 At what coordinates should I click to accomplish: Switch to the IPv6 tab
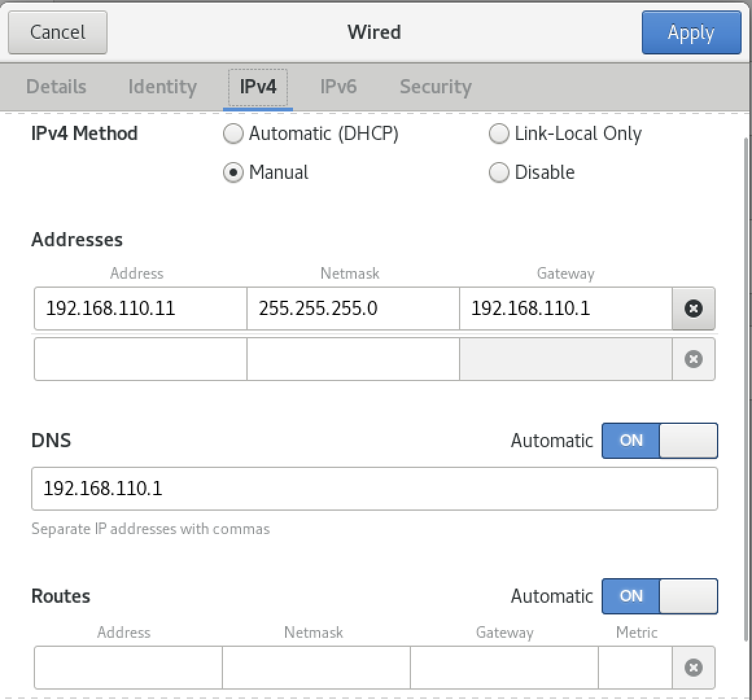coord(338,87)
